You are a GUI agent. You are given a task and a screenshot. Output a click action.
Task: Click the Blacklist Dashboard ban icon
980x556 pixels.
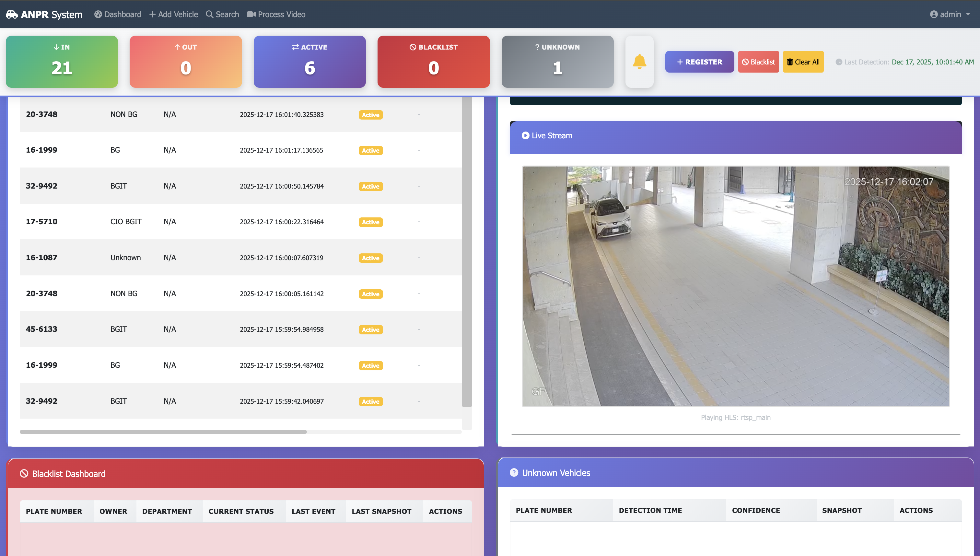[x=24, y=473]
